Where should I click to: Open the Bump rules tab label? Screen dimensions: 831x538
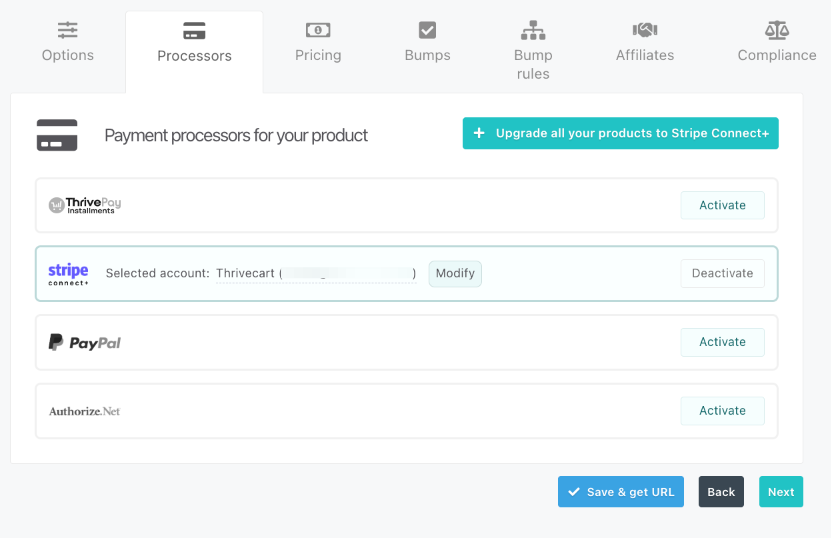pos(533,64)
